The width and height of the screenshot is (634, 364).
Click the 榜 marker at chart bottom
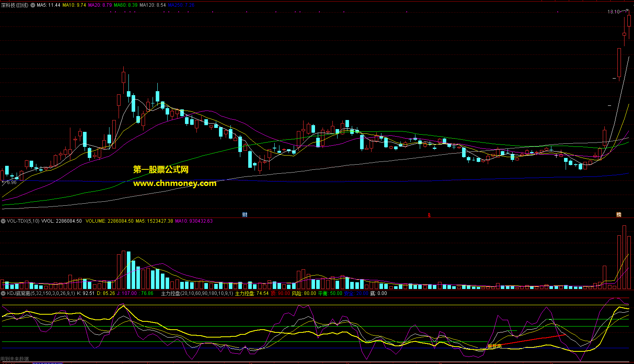tap(619, 215)
